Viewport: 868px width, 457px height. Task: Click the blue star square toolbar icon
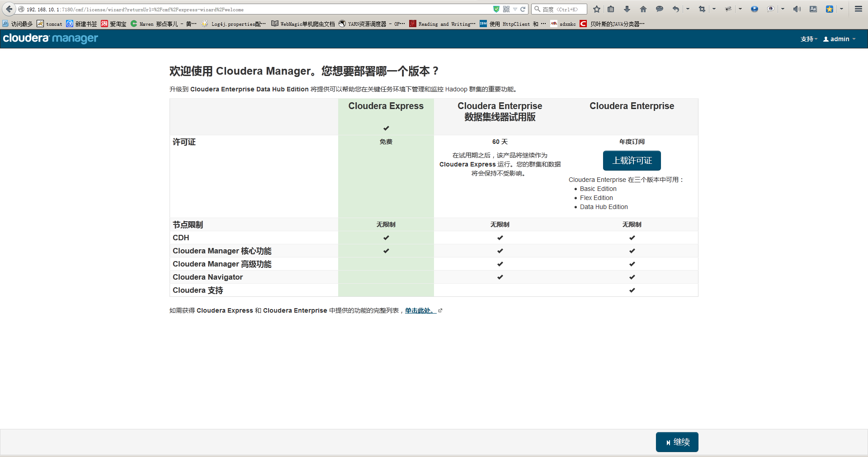point(830,9)
